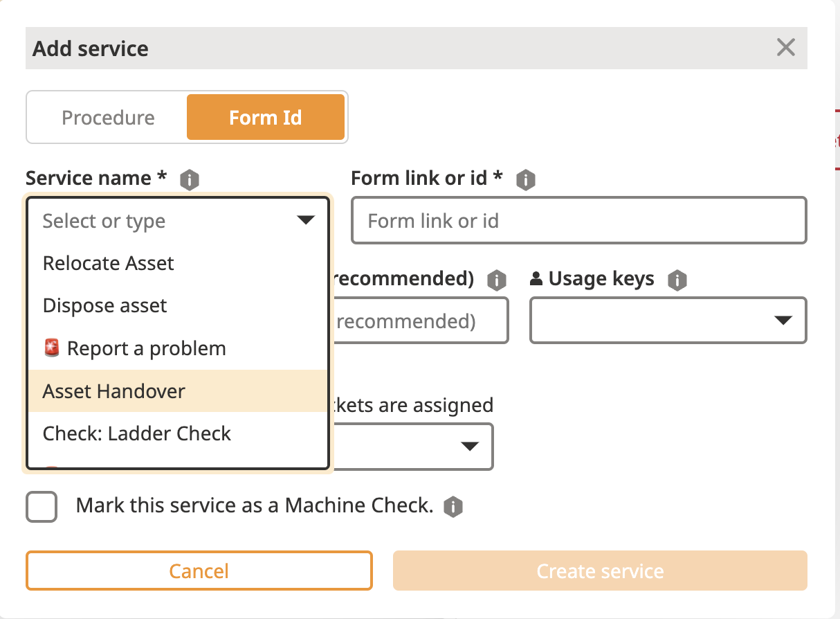Screen dimensions: 840x619
Task: Click info icon beside Usage keys label
Action: (677, 280)
